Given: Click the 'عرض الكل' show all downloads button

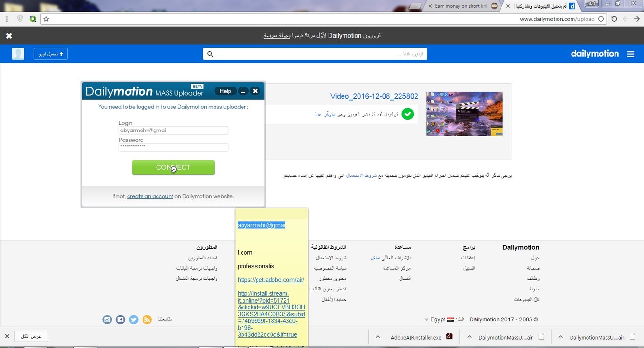Looking at the screenshot, I should (x=31, y=336).
